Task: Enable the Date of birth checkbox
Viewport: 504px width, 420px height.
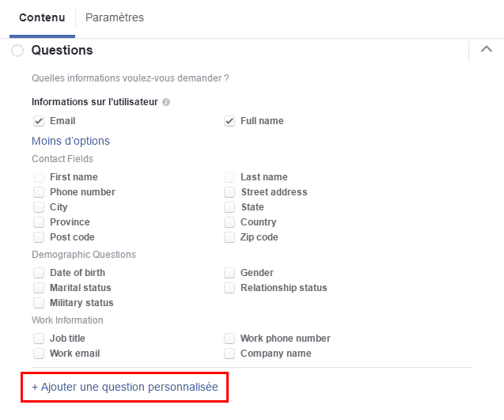Action: pyautogui.click(x=39, y=273)
